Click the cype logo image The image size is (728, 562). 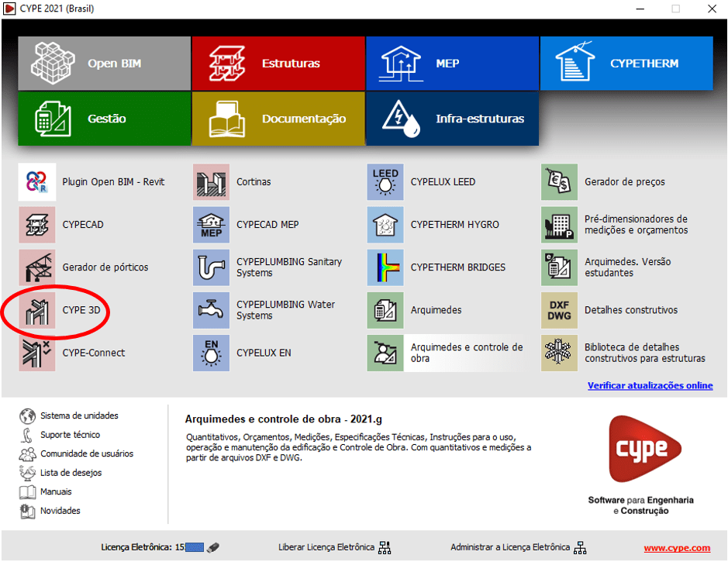click(x=645, y=449)
